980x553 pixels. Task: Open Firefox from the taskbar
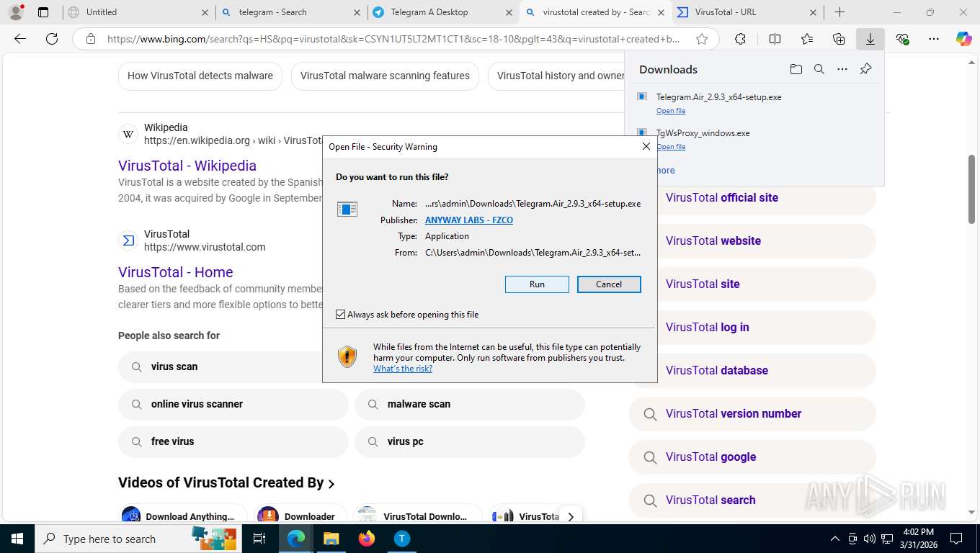point(366,539)
